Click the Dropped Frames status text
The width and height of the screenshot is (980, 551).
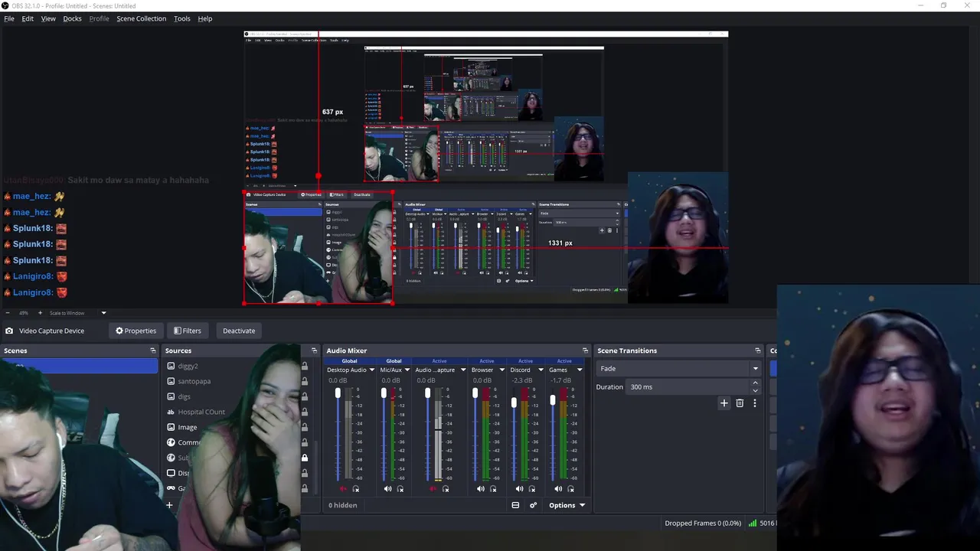tap(703, 523)
